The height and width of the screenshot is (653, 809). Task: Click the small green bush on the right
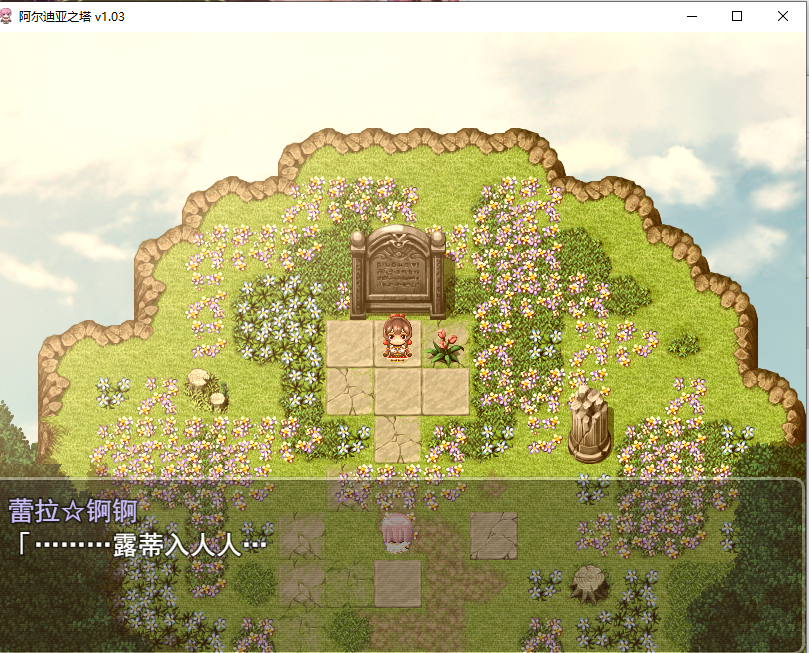click(684, 345)
